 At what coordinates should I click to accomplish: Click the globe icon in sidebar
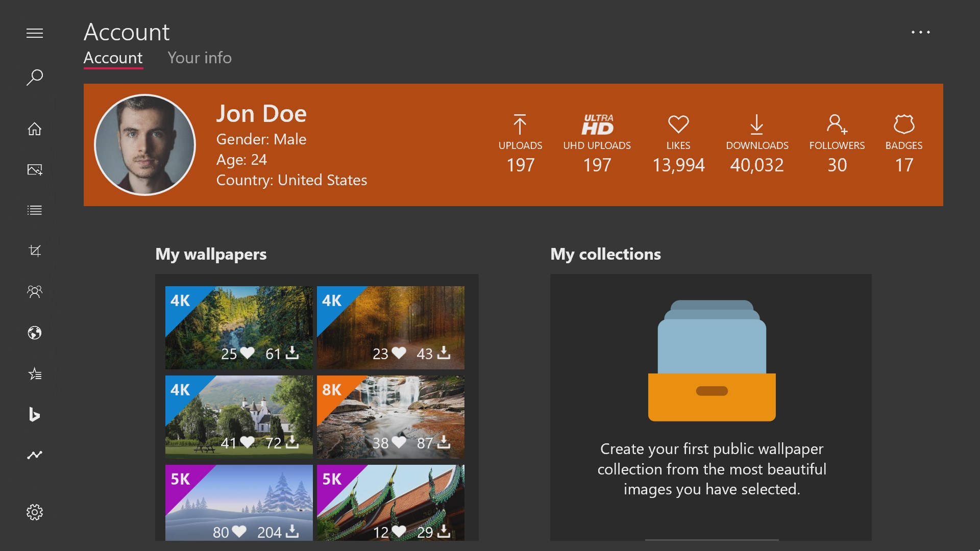tap(35, 333)
